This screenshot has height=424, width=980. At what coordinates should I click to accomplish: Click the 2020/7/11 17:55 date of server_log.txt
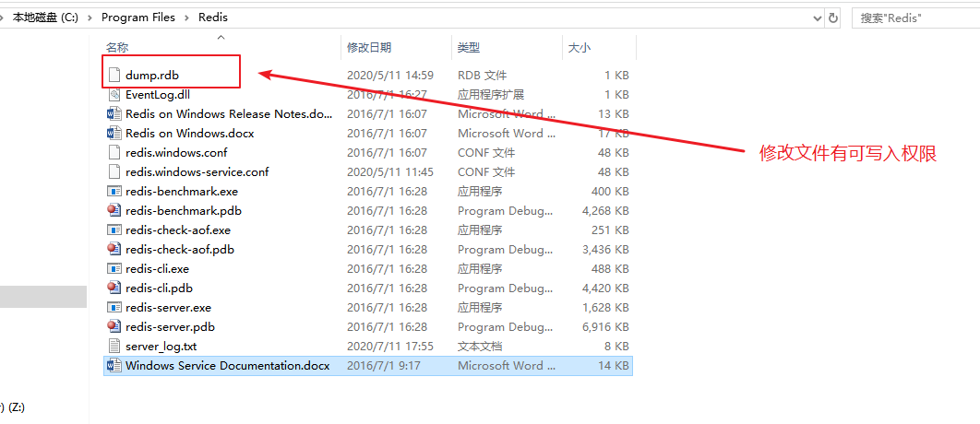pos(390,347)
